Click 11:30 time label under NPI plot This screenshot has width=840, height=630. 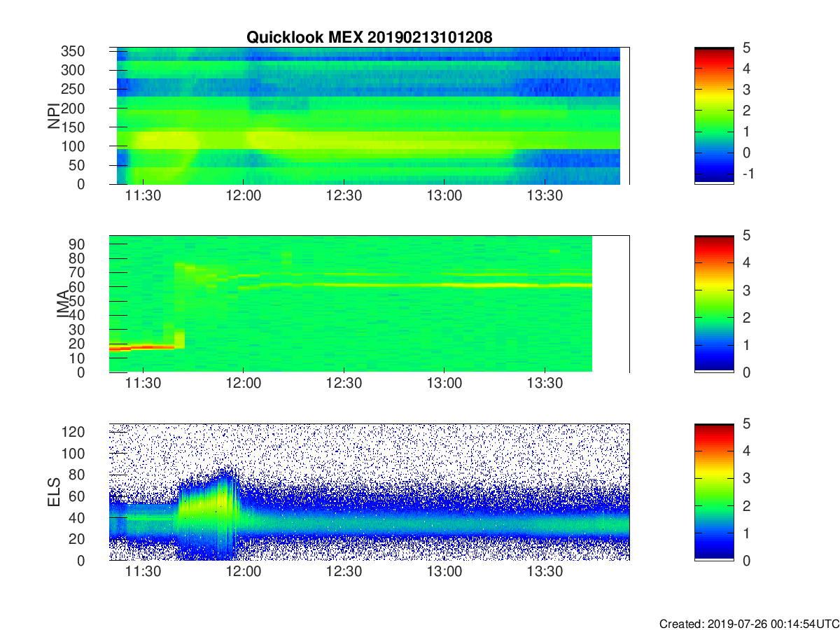pos(143,196)
